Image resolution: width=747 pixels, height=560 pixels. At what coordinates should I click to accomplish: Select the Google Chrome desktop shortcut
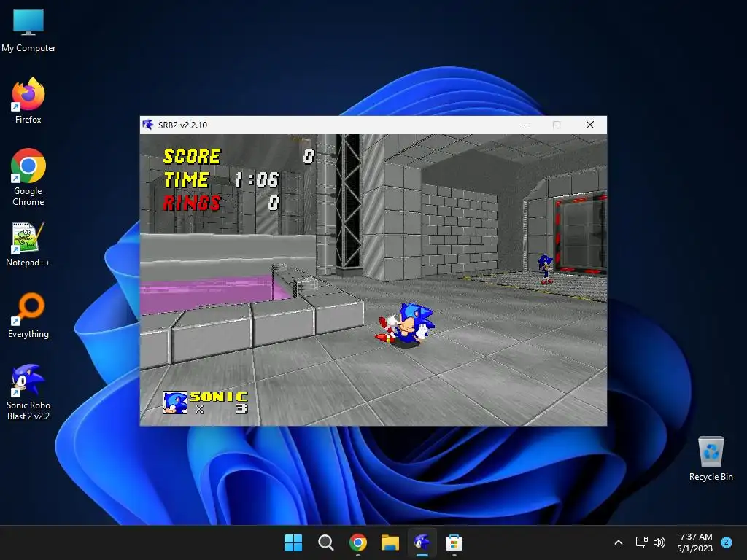tap(28, 177)
